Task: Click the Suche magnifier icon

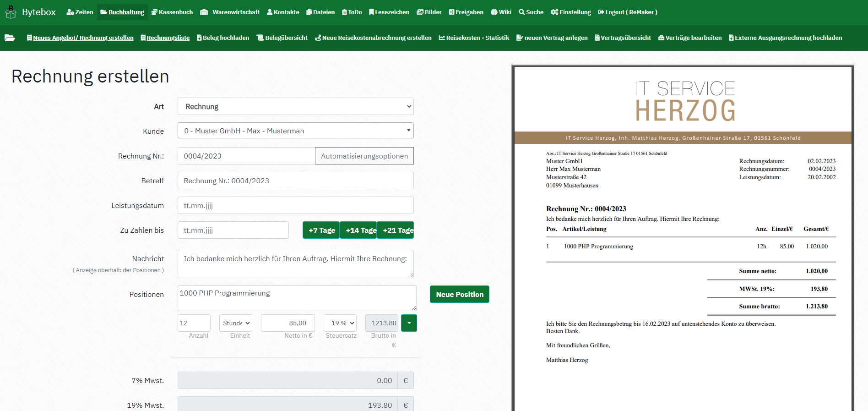Action: tap(521, 12)
